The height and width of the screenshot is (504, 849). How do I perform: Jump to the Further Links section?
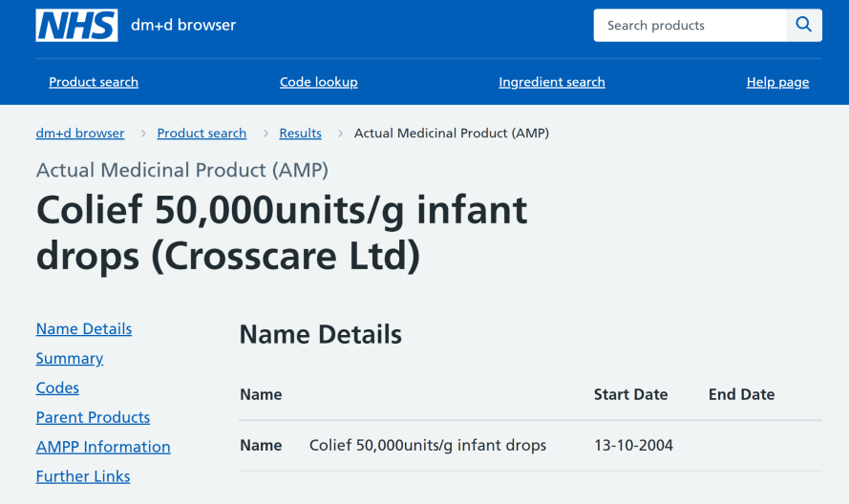point(83,476)
